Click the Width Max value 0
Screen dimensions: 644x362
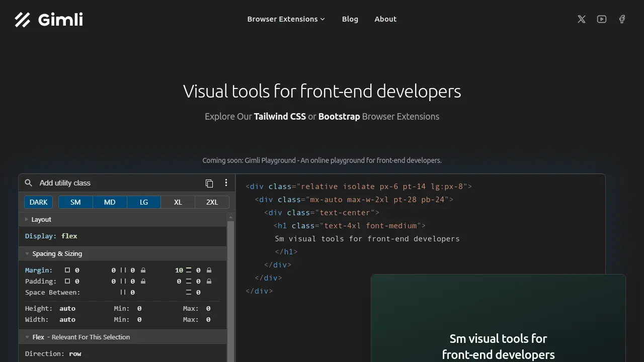pos(208,319)
